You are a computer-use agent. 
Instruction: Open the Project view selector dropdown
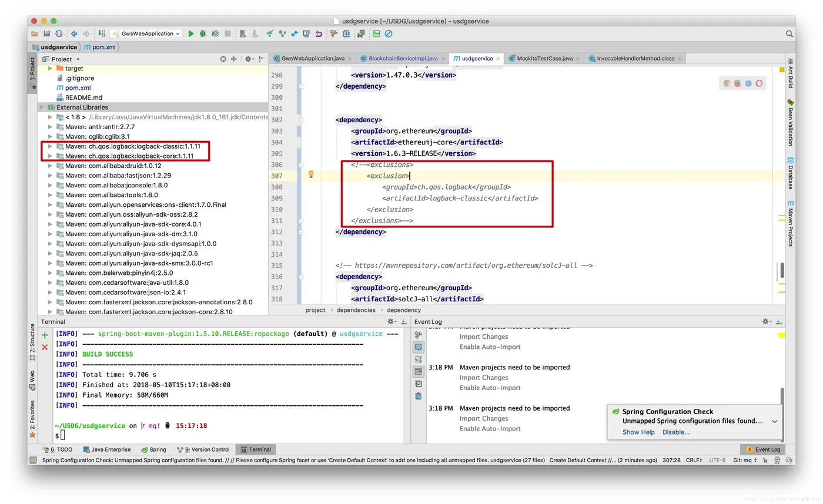(x=61, y=59)
